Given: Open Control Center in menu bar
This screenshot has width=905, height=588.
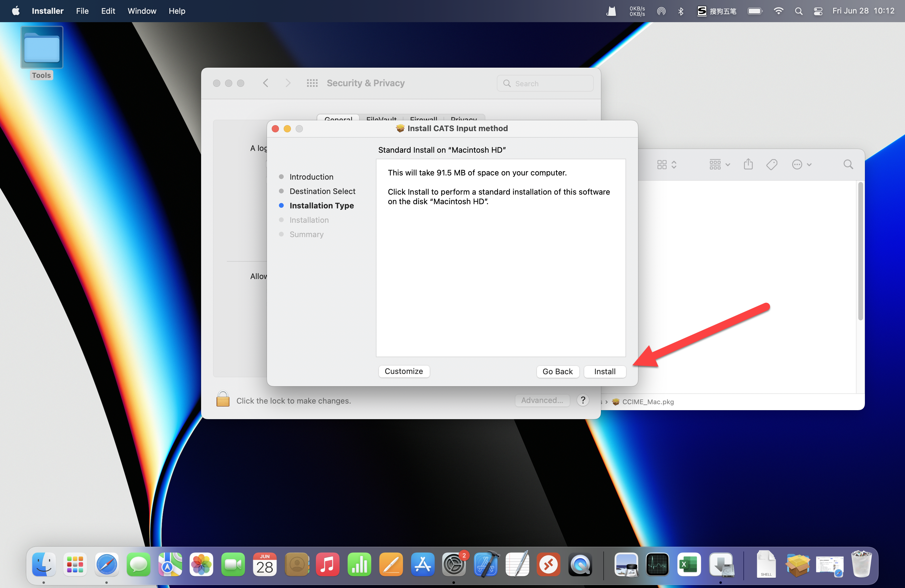Looking at the screenshot, I should pos(818,11).
